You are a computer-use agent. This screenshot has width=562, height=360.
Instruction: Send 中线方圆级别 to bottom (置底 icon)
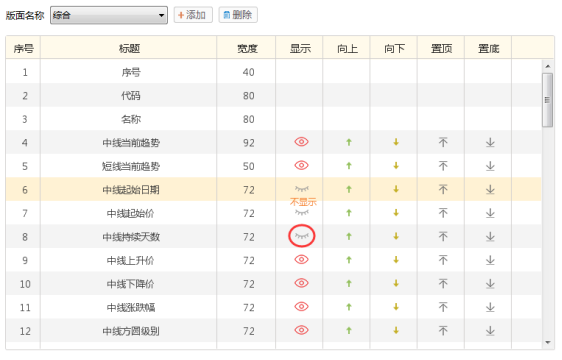[x=490, y=331]
